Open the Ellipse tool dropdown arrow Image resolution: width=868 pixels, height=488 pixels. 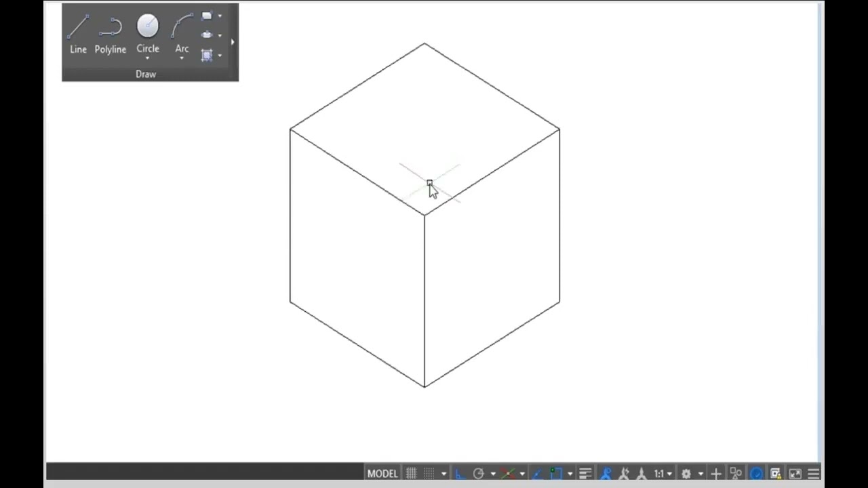tap(220, 35)
